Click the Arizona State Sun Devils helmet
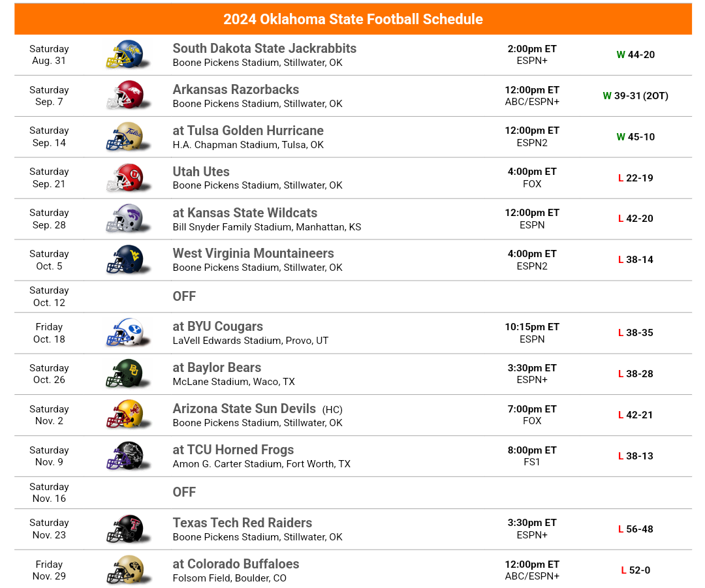The image size is (705, 588). pyautogui.click(x=128, y=414)
